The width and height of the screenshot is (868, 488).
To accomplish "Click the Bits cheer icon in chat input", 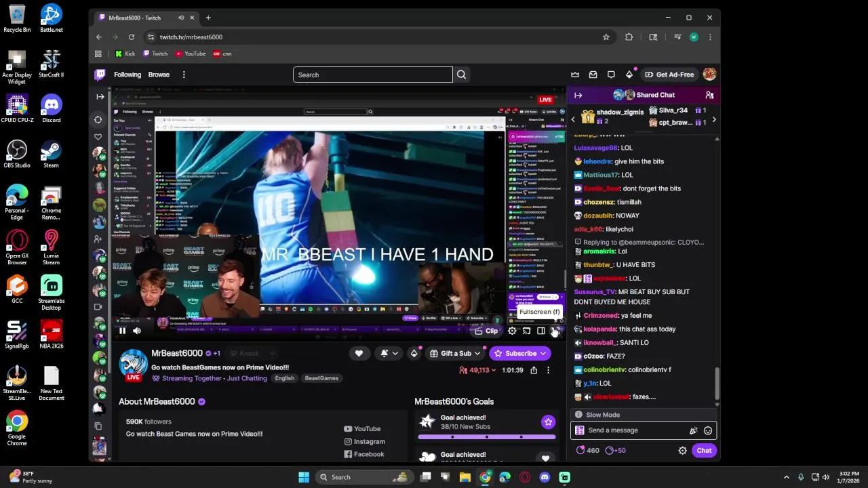I will (693, 430).
